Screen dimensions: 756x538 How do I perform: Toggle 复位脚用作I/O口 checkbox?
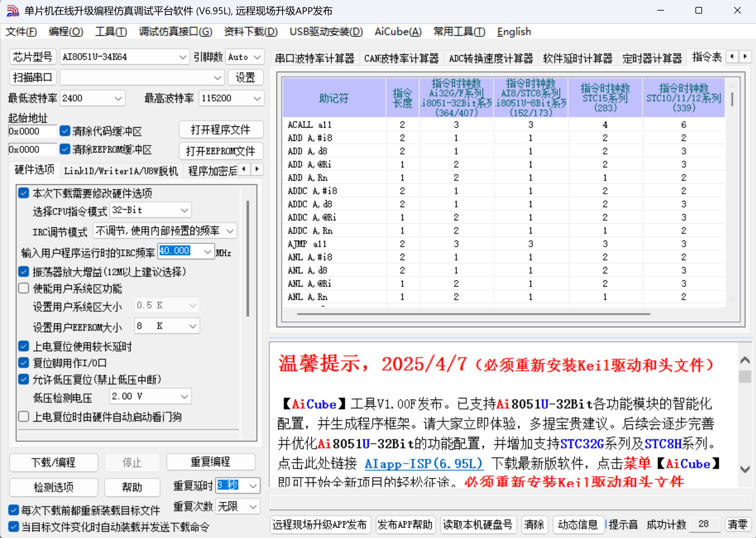[x=23, y=363]
